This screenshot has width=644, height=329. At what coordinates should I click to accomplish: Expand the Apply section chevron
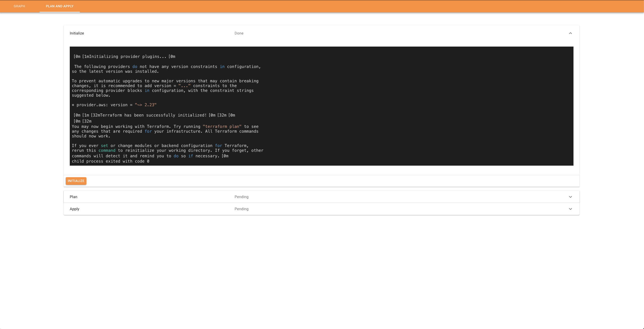570,209
